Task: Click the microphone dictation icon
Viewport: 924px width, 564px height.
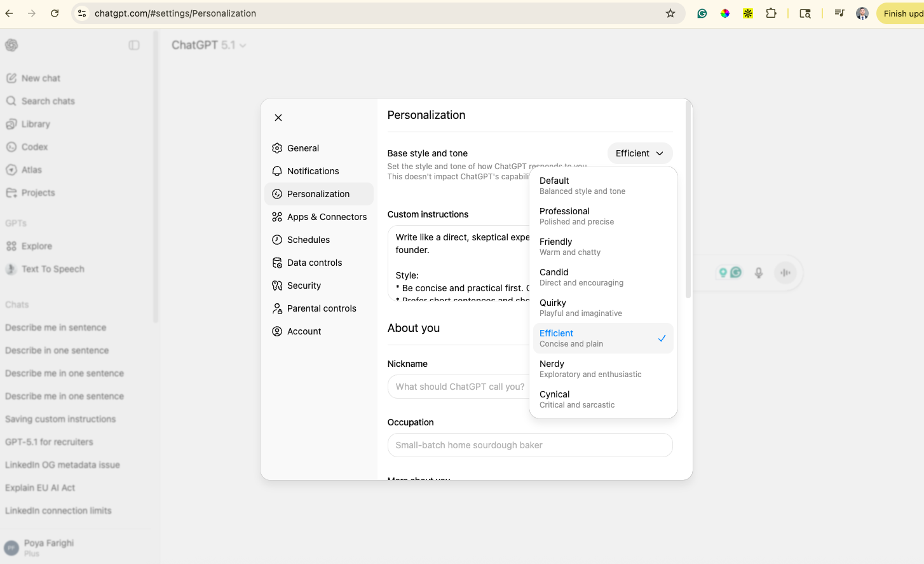Action: (x=759, y=273)
